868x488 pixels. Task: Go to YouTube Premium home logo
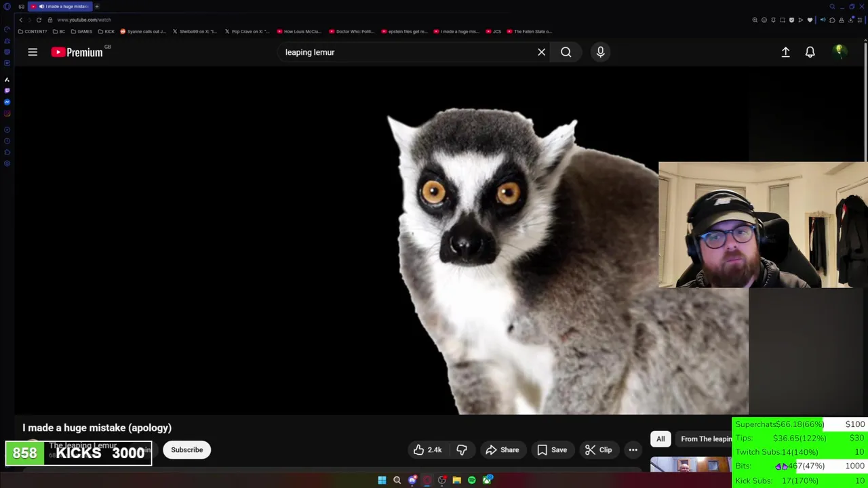[x=77, y=52]
